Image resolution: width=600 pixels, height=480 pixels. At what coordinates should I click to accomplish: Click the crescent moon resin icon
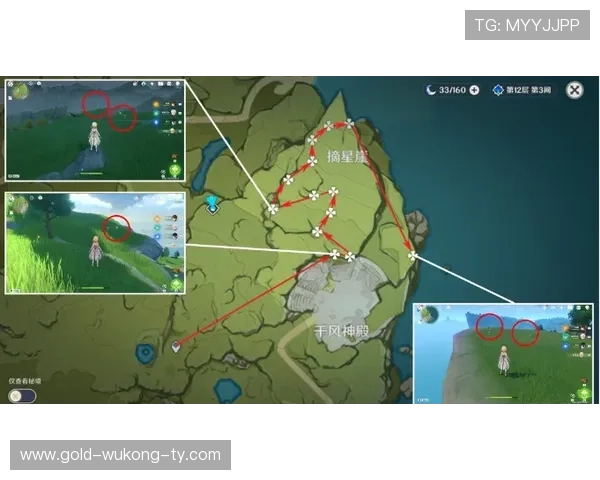point(431,90)
